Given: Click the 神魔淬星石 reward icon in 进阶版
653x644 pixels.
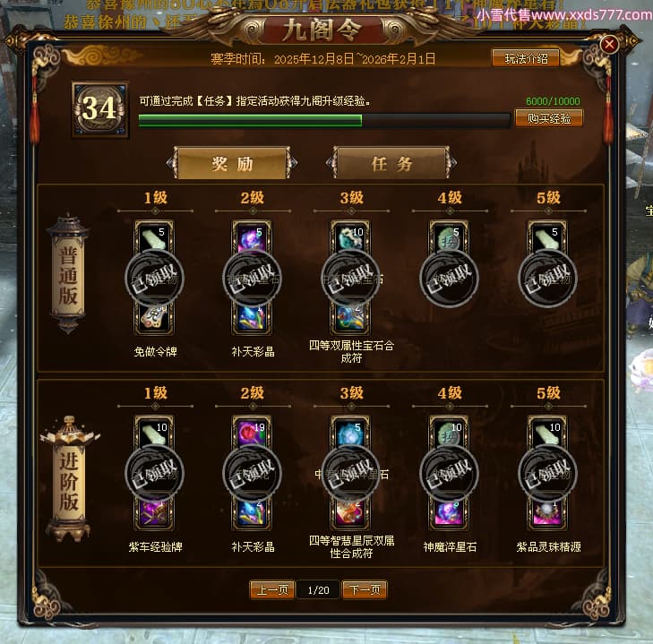Looking at the screenshot, I should pyautogui.click(x=449, y=513).
